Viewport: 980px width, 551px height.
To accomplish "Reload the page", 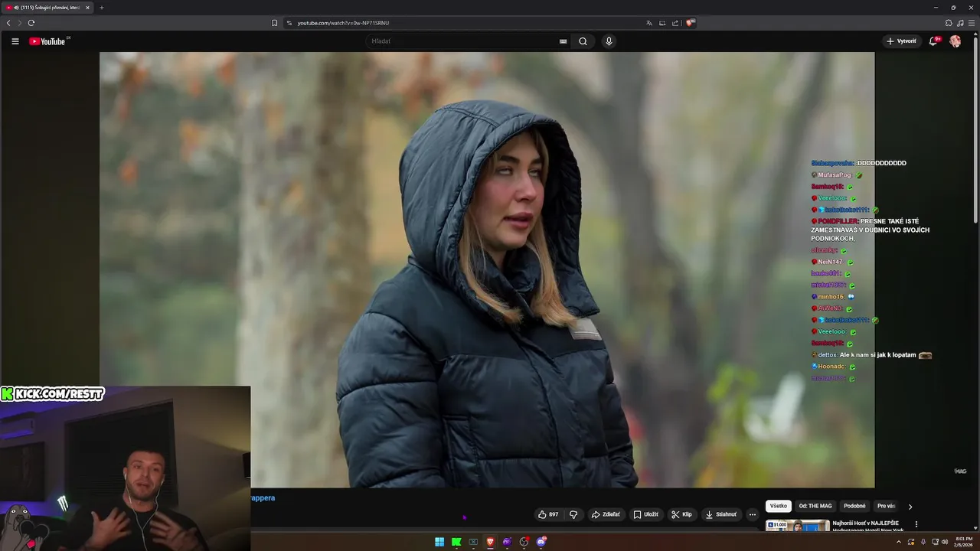I will coord(31,23).
